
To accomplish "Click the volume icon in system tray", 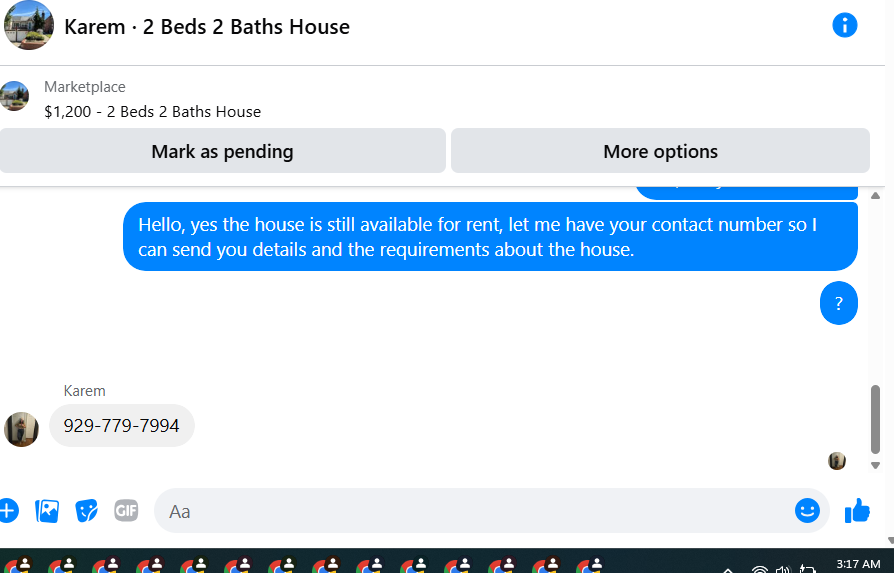I will click(782, 569).
